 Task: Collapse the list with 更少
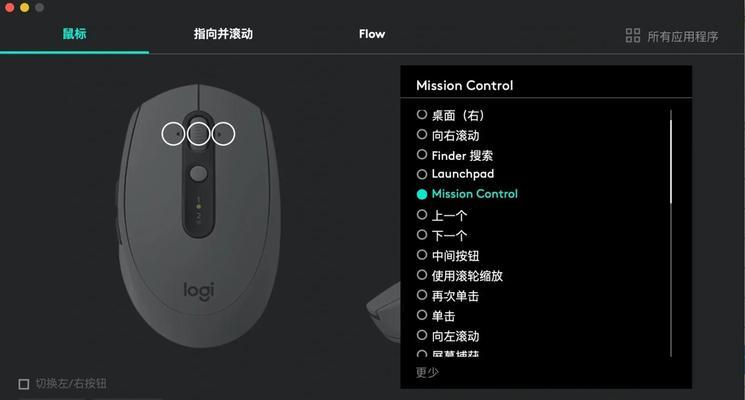(x=427, y=372)
